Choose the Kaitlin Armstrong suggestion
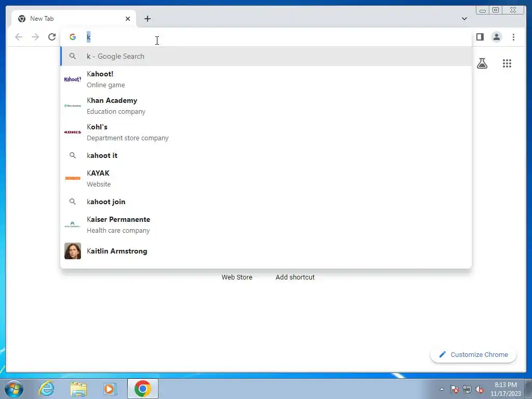The width and height of the screenshot is (532, 399). (266, 251)
